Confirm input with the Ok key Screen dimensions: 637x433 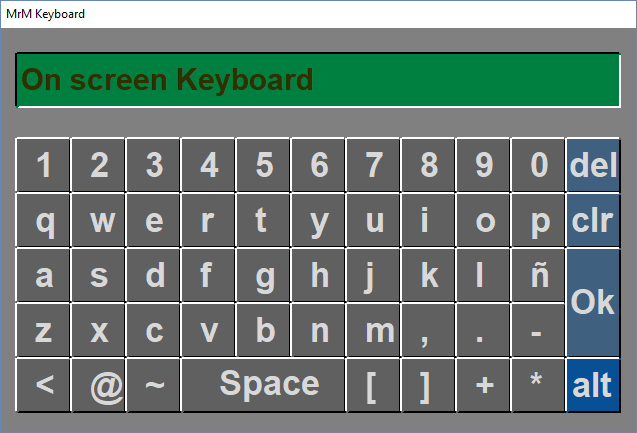(x=592, y=302)
